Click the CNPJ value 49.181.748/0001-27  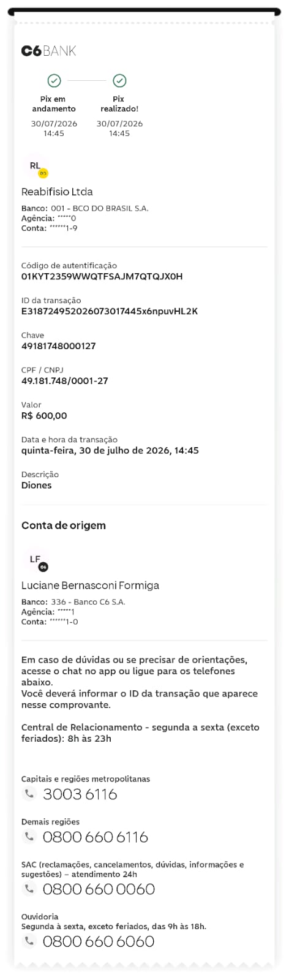(x=64, y=381)
